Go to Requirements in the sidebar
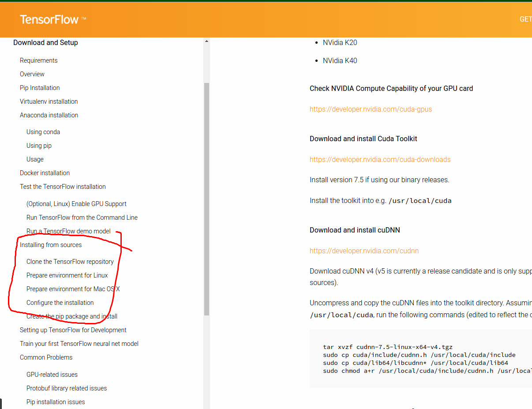This screenshot has width=532, height=409. point(39,60)
